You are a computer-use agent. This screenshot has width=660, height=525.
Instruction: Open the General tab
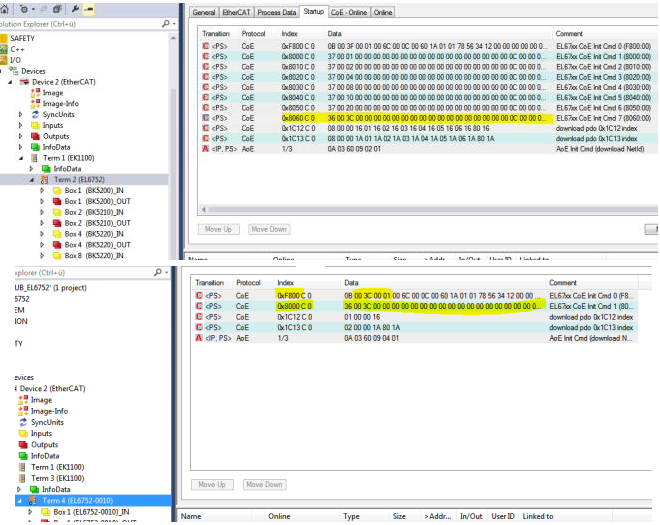pos(204,13)
